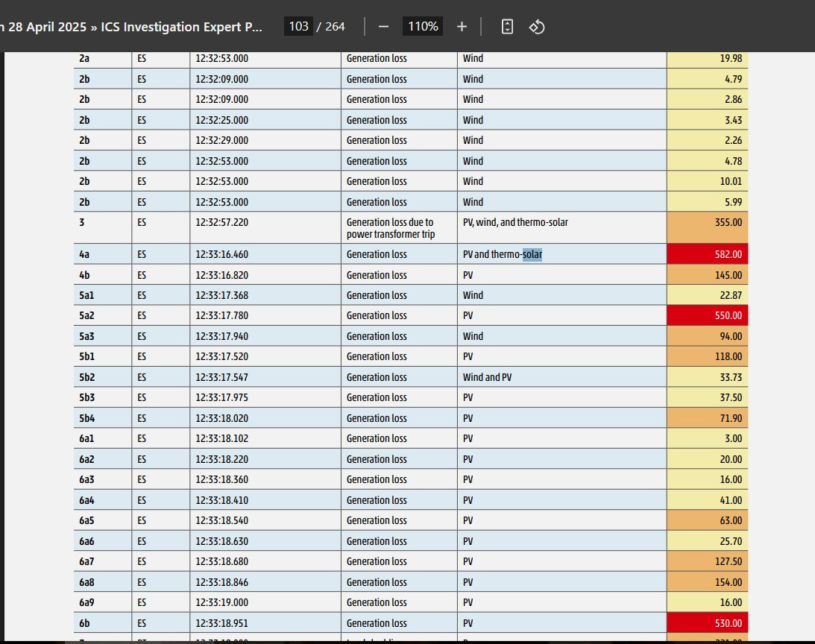Viewport: 815px width, 644px height.
Task: Zoom in with the plus button
Action: point(462,27)
